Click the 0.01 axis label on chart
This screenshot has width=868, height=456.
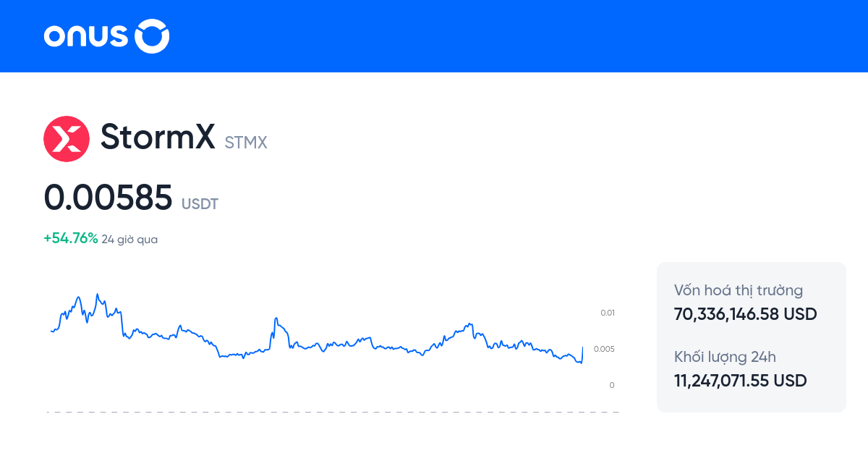[606, 313]
